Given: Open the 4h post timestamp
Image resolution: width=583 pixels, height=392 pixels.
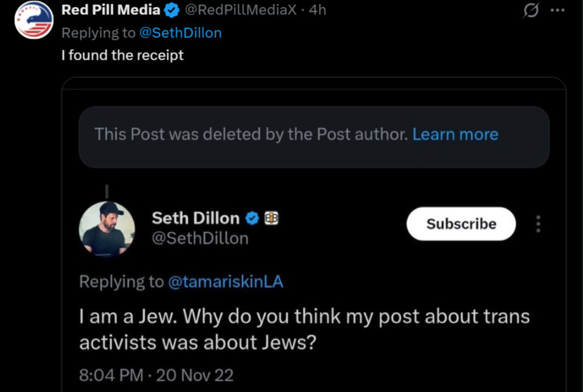Looking at the screenshot, I should [x=317, y=10].
